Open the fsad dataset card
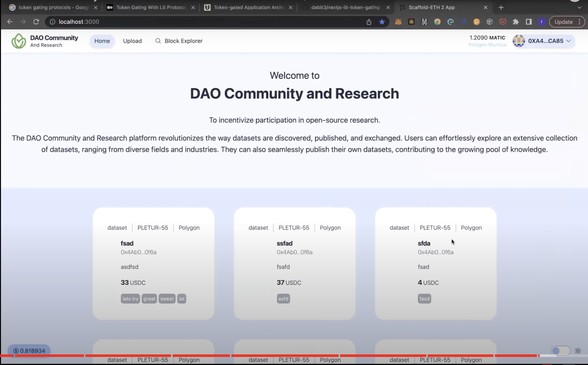The height and width of the screenshot is (365, 588). [x=153, y=263]
